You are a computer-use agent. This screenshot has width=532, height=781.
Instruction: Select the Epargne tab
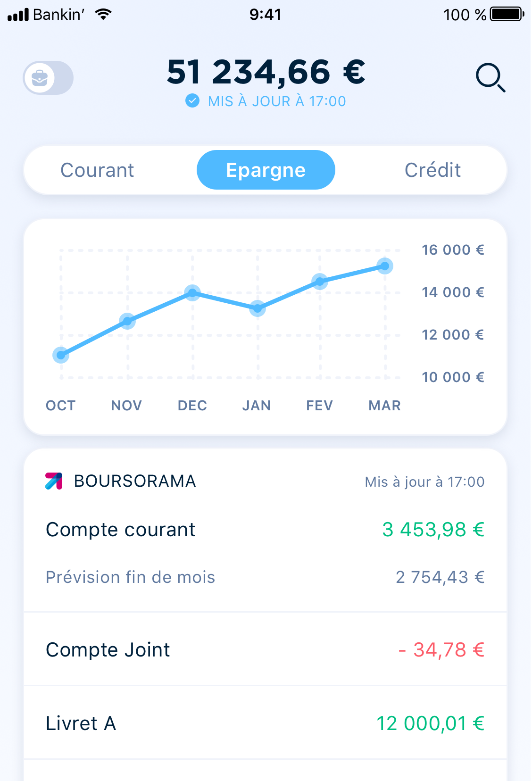(x=266, y=170)
